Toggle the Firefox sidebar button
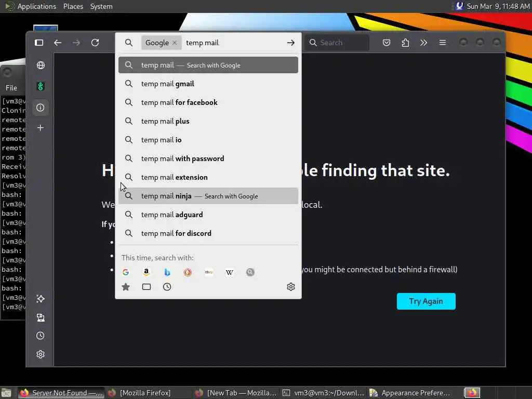This screenshot has height=399, width=532. coord(39,43)
